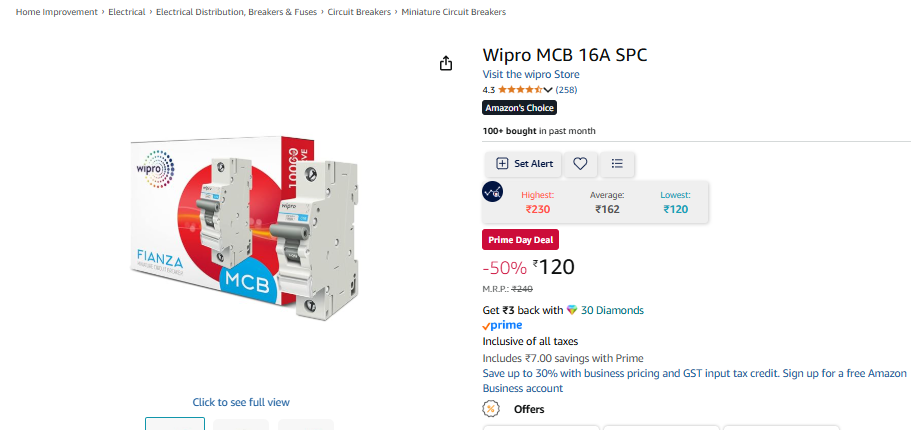Screen dimensions: 920x430
Task: Navigate to Circuit Breakers breadcrumb
Action: click(360, 12)
